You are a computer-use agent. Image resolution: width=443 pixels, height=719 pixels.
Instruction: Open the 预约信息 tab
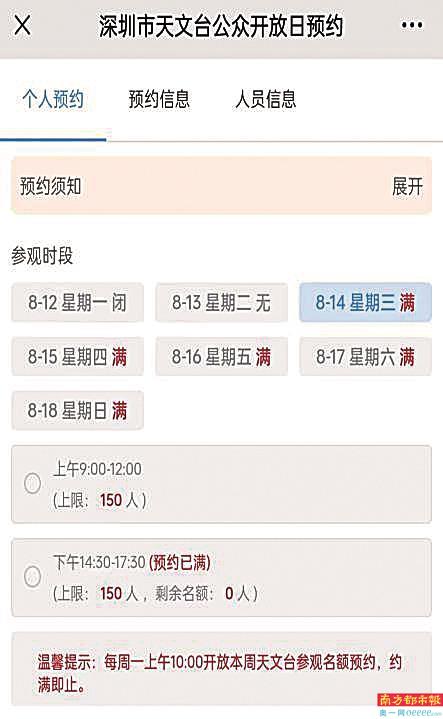[x=159, y=99]
